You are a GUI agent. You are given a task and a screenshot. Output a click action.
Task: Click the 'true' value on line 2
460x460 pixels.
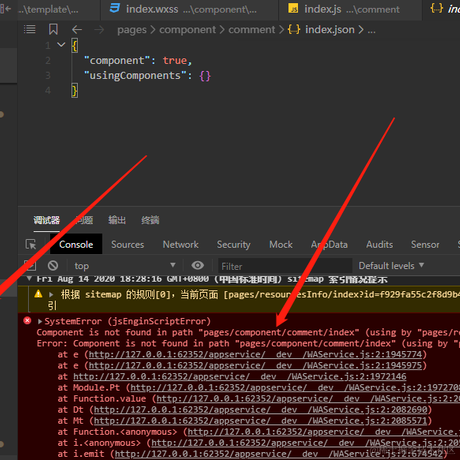pyautogui.click(x=175, y=61)
